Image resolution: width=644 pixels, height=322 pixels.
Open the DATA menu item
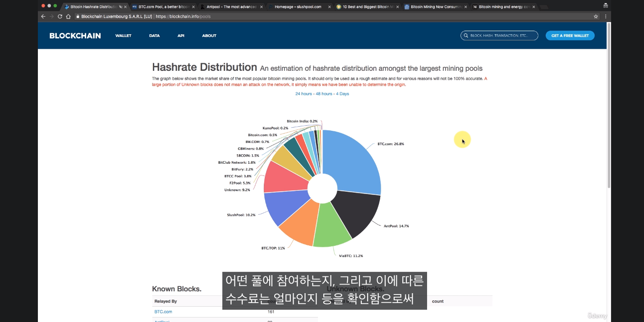tap(154, 36)
